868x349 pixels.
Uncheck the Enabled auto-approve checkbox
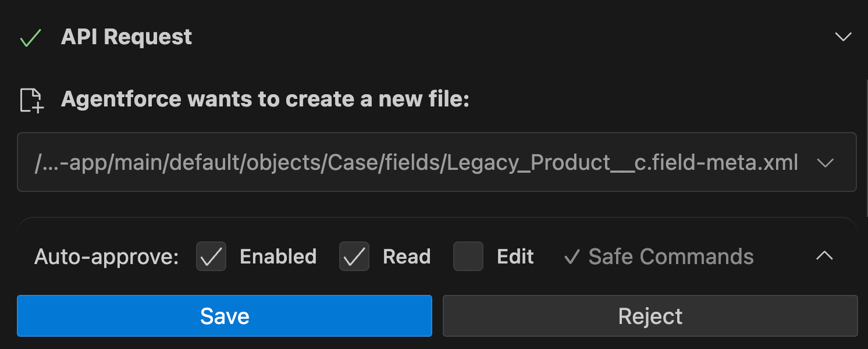tap(211, 257)
